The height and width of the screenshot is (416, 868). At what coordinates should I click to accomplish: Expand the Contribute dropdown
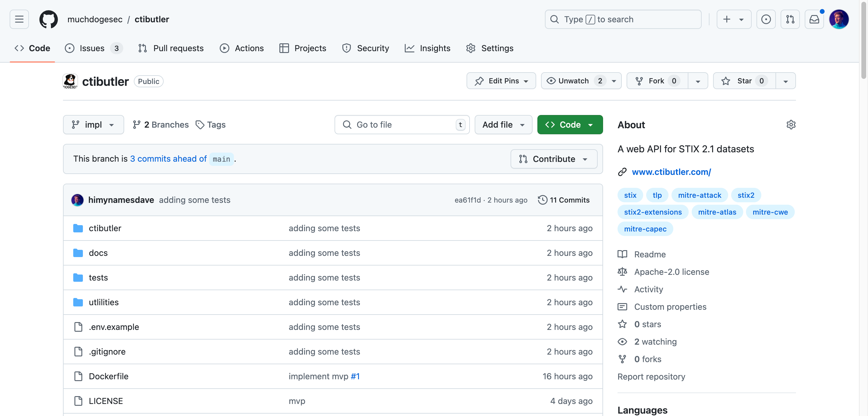(x=553, y=159)
